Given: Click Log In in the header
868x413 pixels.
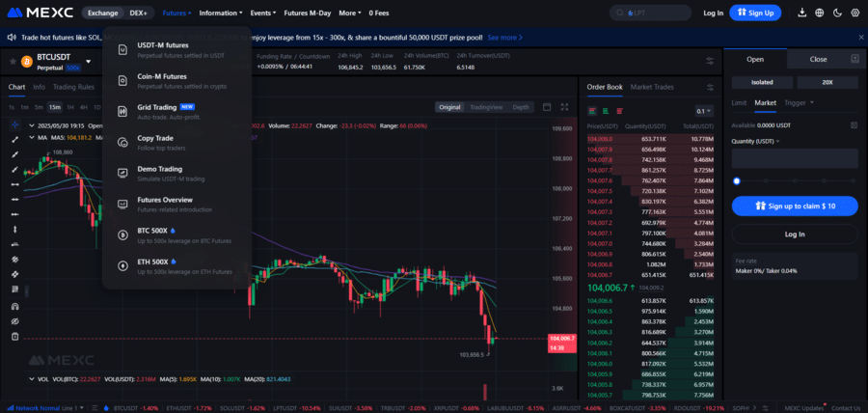Looking at the screenshot, I should click(713, 13).
